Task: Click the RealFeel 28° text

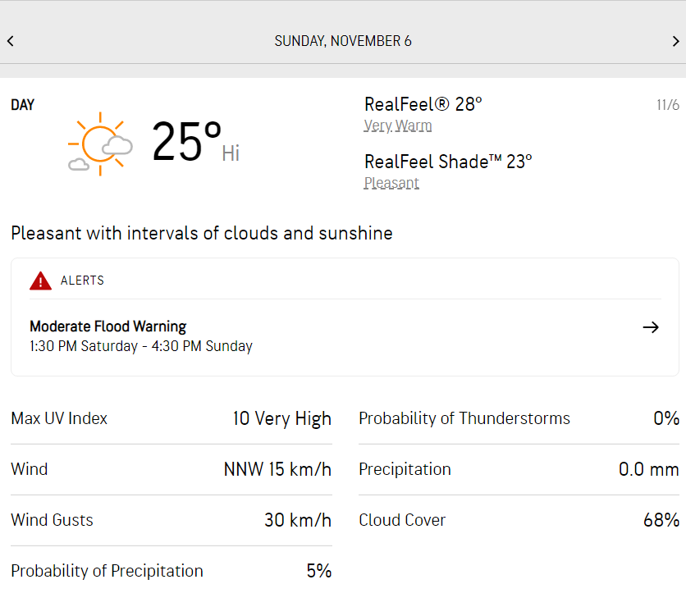Action: (x=423, y=104)
